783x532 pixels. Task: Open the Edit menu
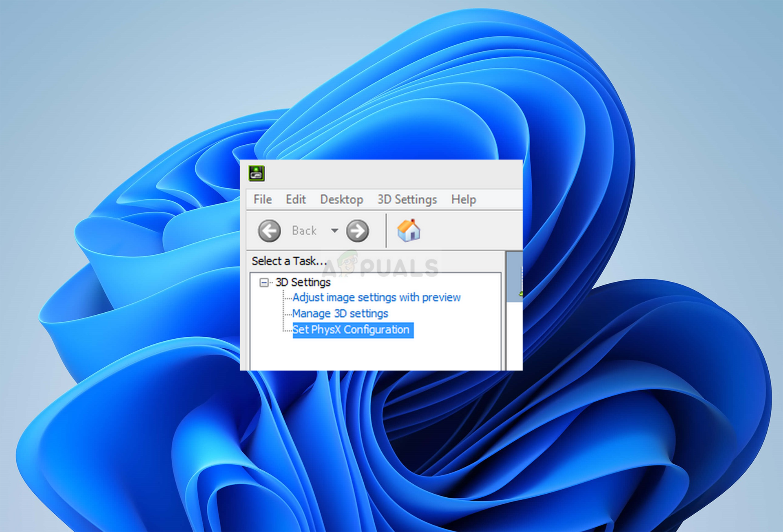[295, 199]
